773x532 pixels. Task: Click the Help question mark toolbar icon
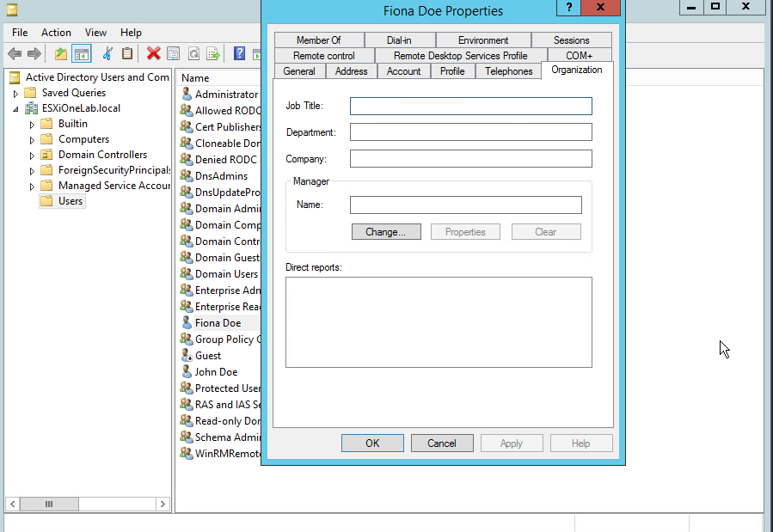(x=238, y=52)
